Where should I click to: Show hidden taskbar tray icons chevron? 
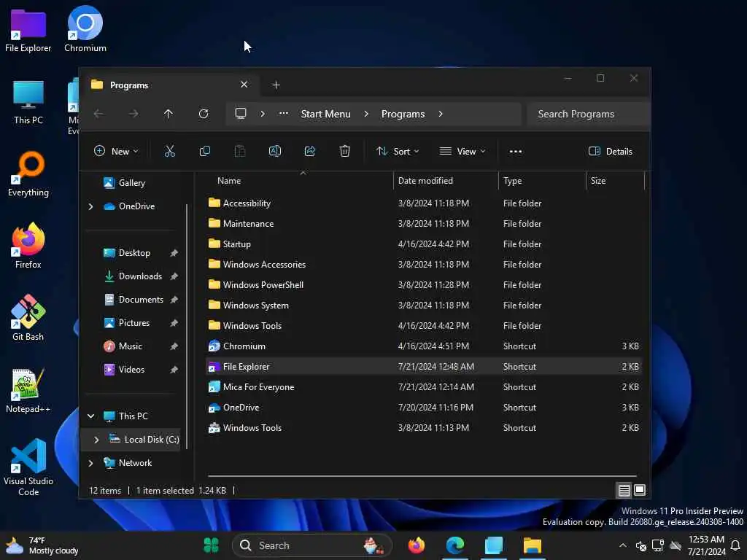click(x=623, y=545)
